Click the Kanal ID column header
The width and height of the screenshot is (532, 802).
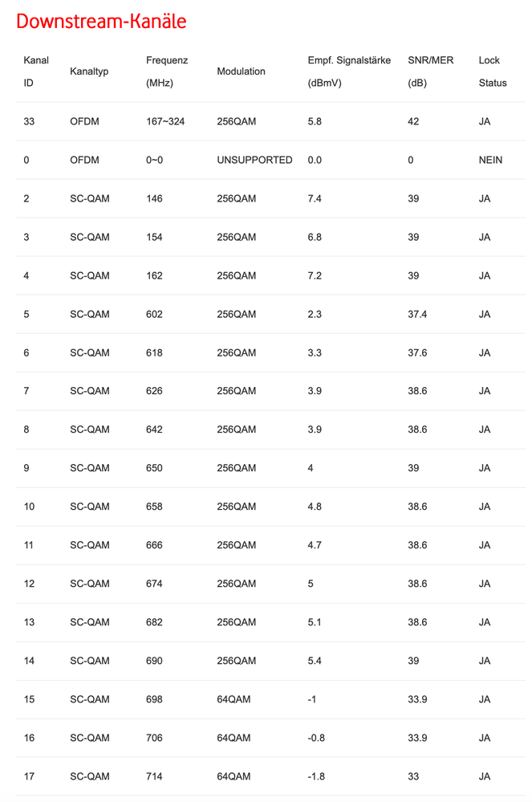36,71
